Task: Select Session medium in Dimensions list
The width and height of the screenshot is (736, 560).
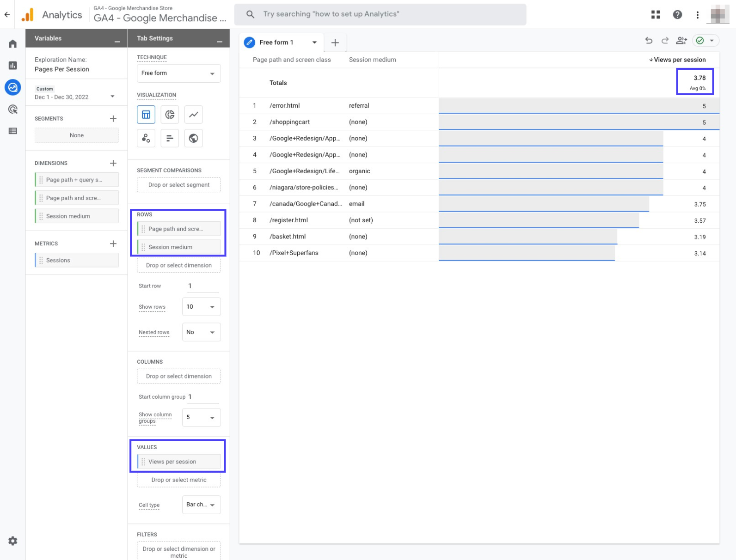Action: [76, 216]
